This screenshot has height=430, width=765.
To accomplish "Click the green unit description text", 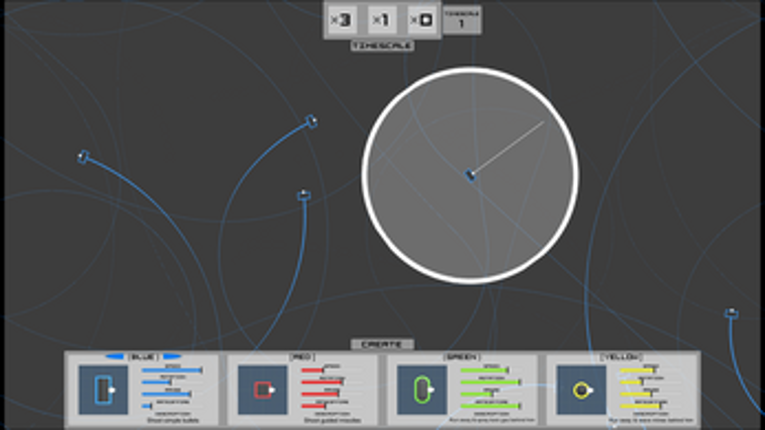I will 491,420.
